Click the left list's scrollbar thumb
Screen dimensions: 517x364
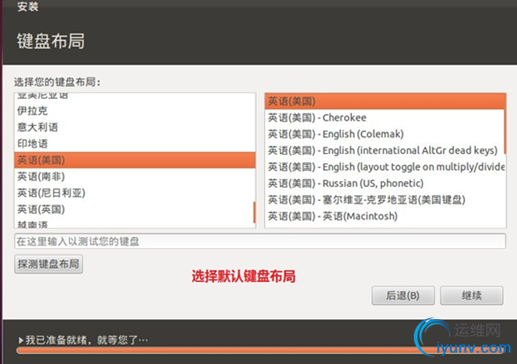[x=255, y=212]
